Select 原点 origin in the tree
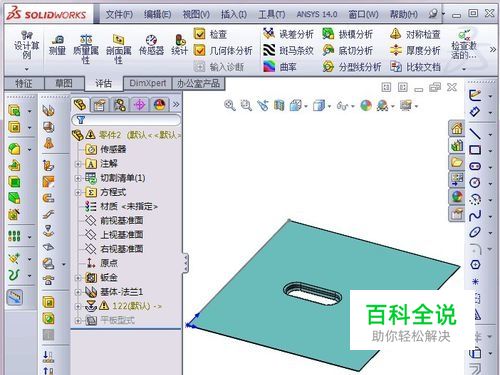 pyautogui.click(x=101, y=263)
